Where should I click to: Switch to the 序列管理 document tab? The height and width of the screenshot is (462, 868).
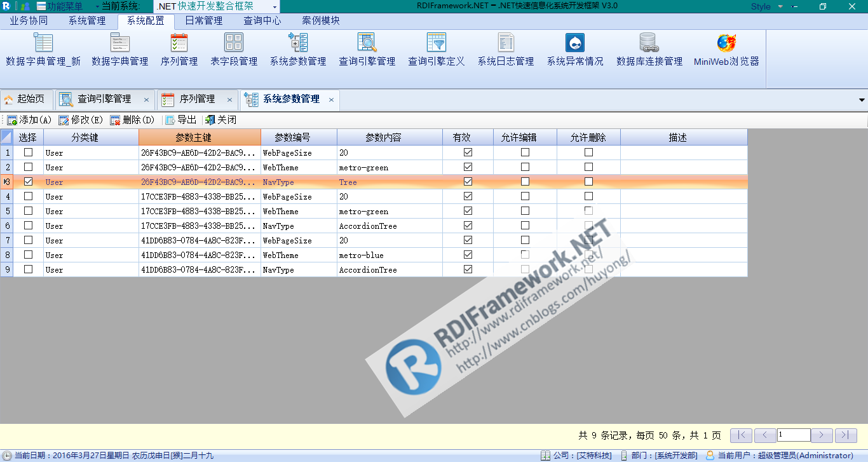coord(197,99)
